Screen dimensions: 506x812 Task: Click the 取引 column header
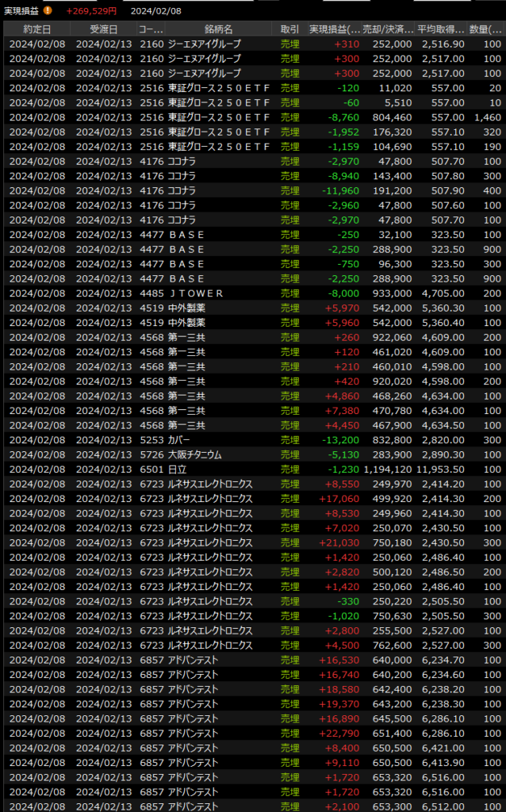click(x=289, y=29)
